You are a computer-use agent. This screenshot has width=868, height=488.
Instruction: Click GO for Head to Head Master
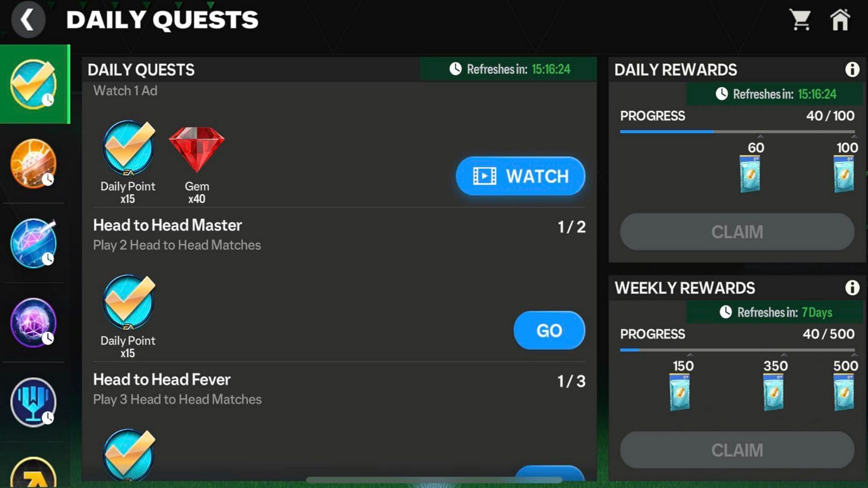[x=548, y=331]
